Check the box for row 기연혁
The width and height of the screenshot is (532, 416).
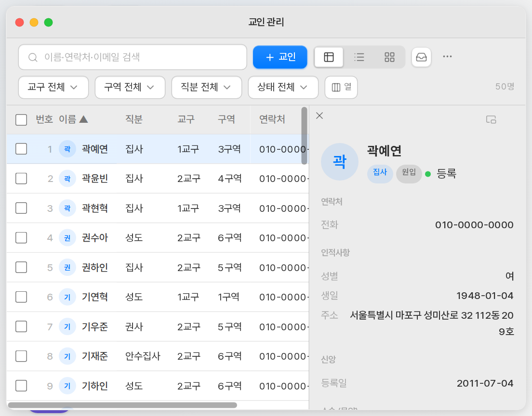21,297
